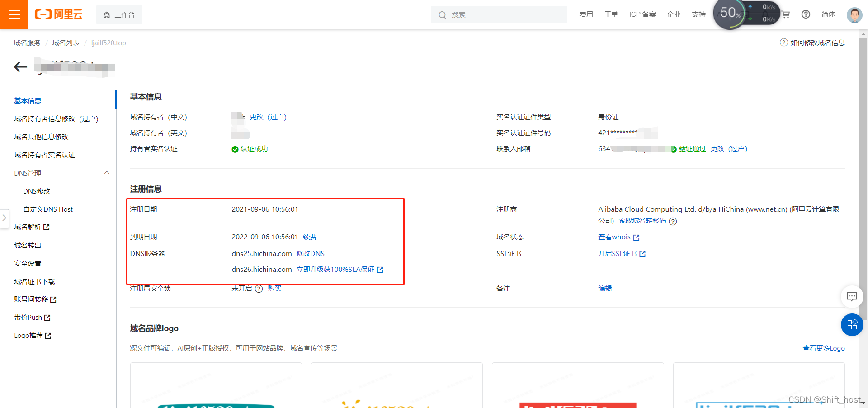This screenshot has width=868, height=408.
Task: Click help icon beside 索取域名转移码
Action: [673, 221]
